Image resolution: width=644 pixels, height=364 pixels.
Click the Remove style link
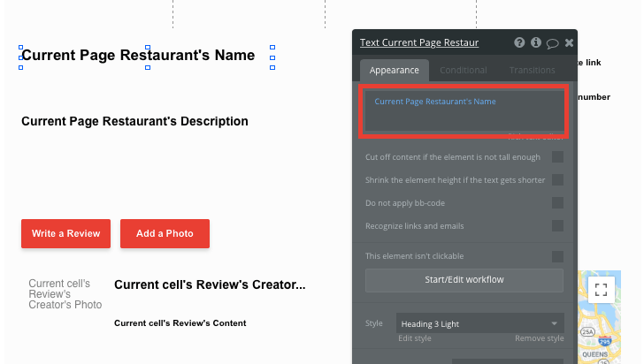tap(540, 338)
